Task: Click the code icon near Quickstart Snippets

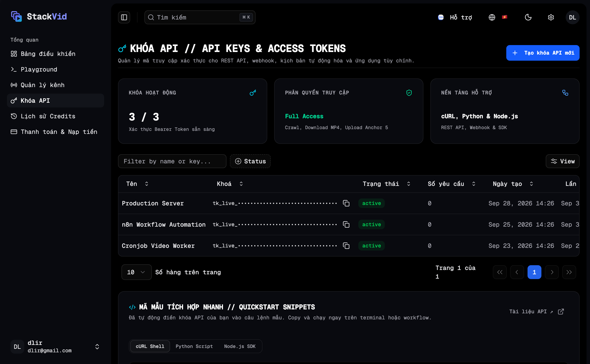Action: click(x=132, y=307)
